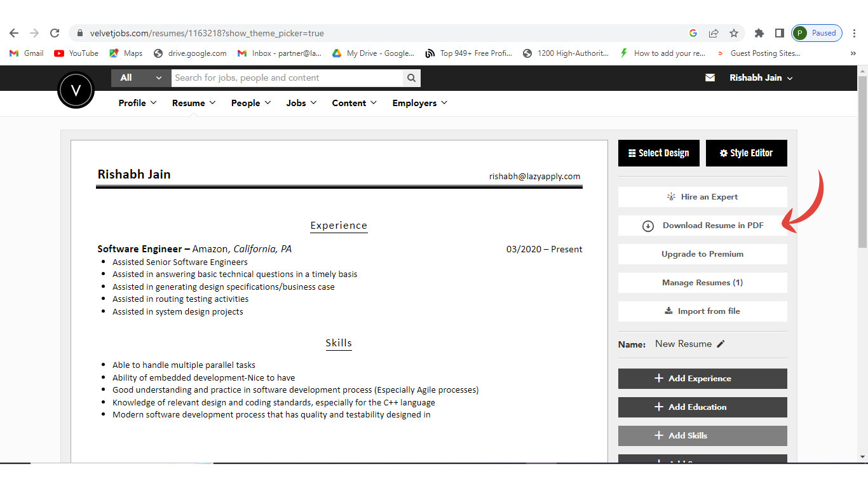
Task: Expand the Rishabh Jain account menu
Action: 761,78
